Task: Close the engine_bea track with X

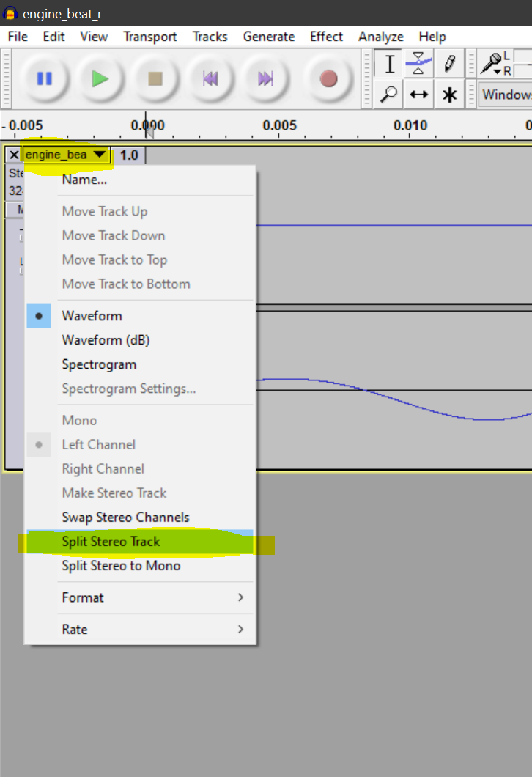Action: tap(14, 155)
